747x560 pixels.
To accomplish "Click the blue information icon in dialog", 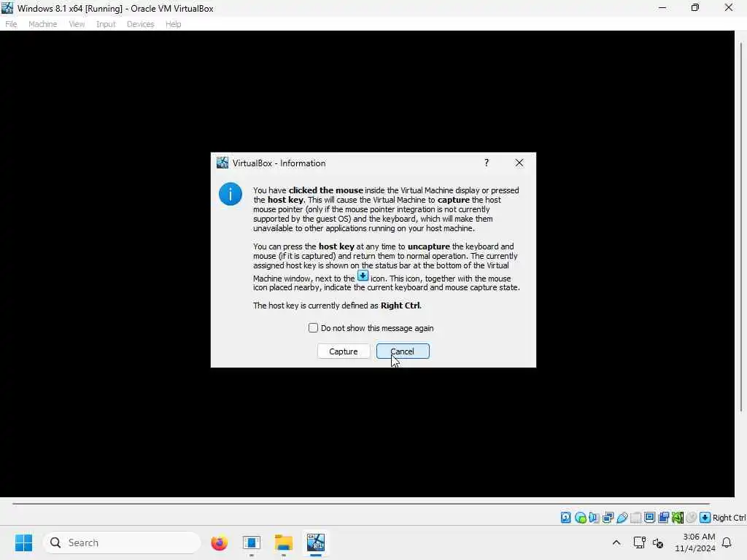I will coord(230,194).
